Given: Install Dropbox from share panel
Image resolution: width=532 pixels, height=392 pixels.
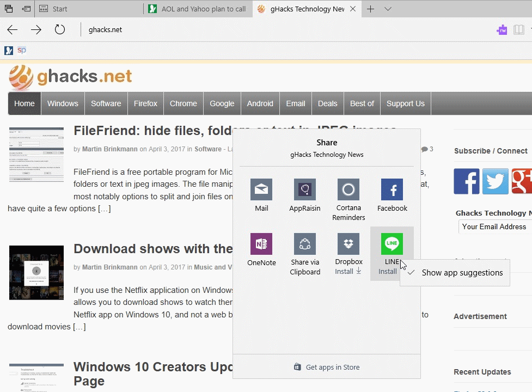Looking at the screenshot, I should (348, 254).
